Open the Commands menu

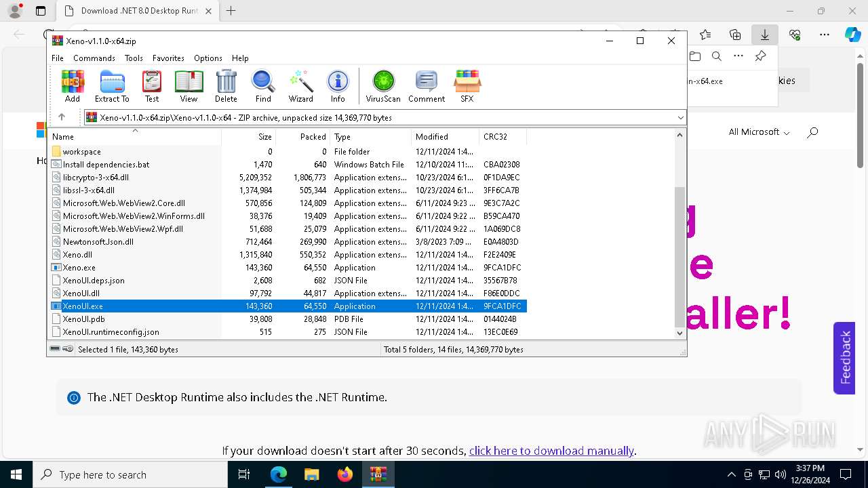click(x=94, y=58)
